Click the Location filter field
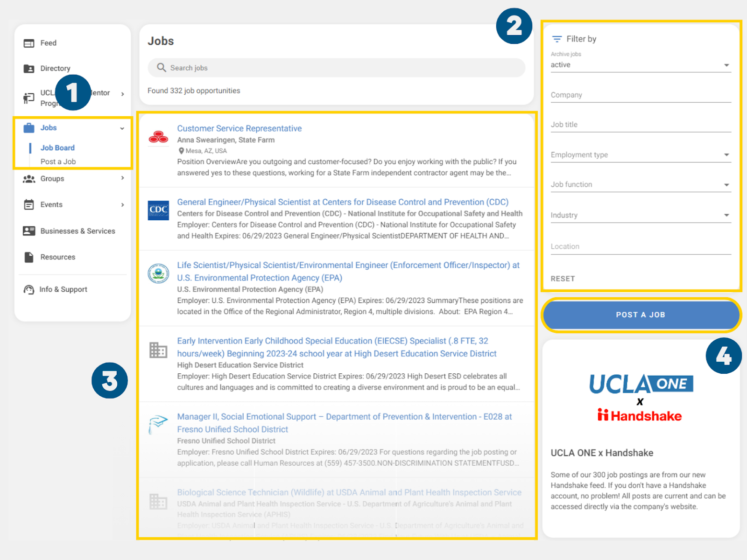Image resolution: width=747 pixels, height=560 pixels. 641,247
